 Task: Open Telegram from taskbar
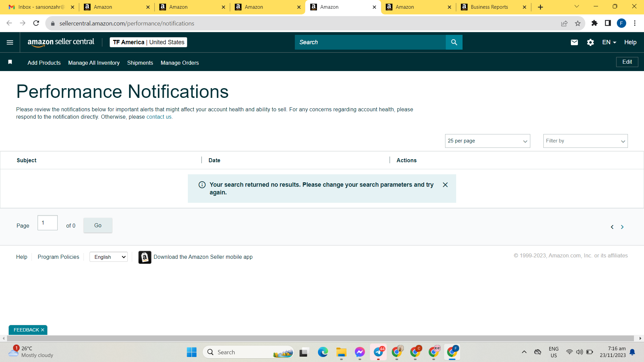(378, 352)
